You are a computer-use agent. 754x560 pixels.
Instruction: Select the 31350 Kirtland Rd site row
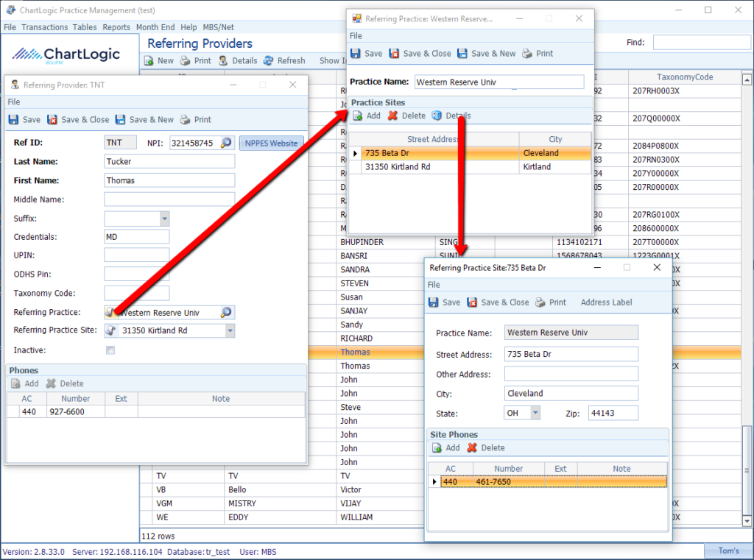[471, 167]
